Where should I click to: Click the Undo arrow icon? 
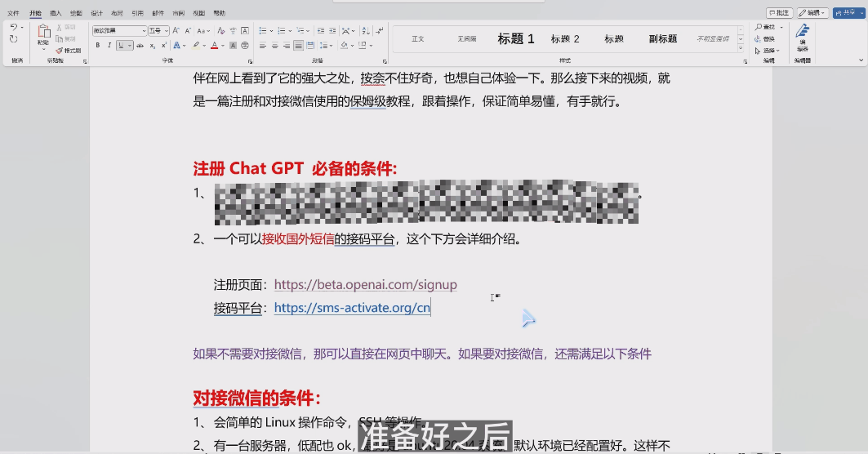tap(13, 27)
